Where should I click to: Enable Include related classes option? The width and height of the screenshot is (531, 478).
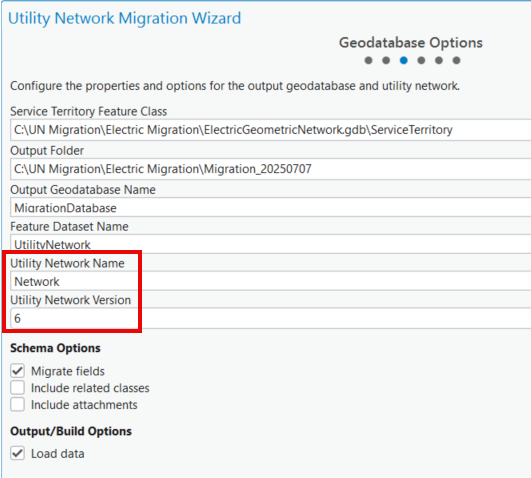tap(17, 388)
